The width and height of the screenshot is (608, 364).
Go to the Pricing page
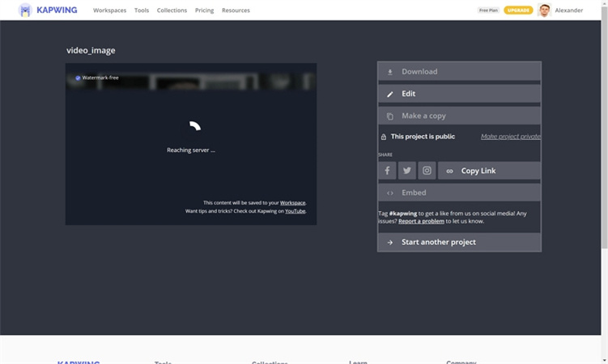[204, 11]
